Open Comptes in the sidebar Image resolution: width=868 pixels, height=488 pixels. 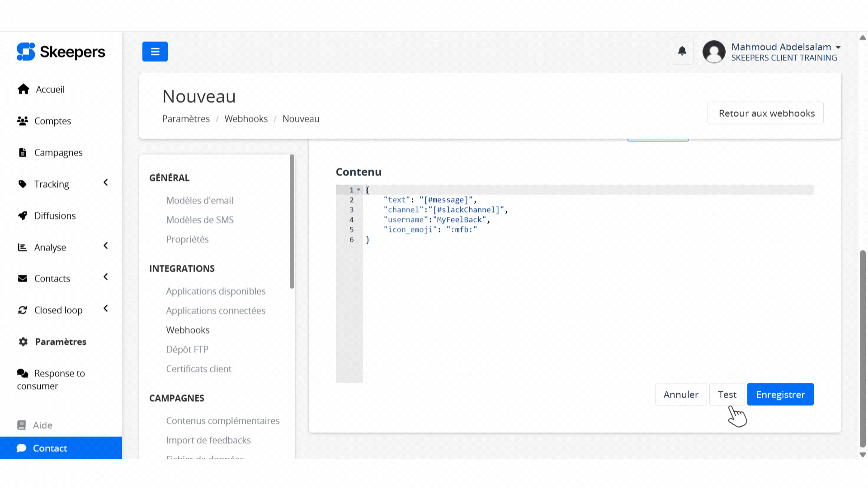pos(52,121)
